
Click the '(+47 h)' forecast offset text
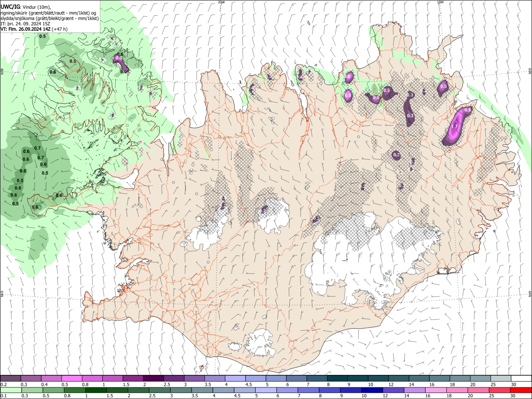60,29
